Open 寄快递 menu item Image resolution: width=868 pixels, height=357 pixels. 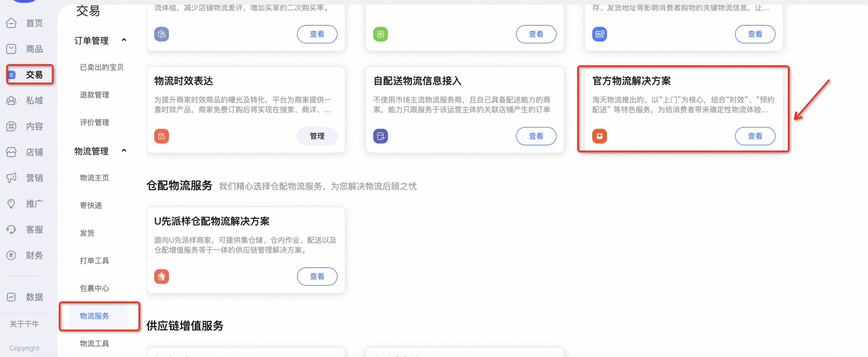(x=91, y=205)
